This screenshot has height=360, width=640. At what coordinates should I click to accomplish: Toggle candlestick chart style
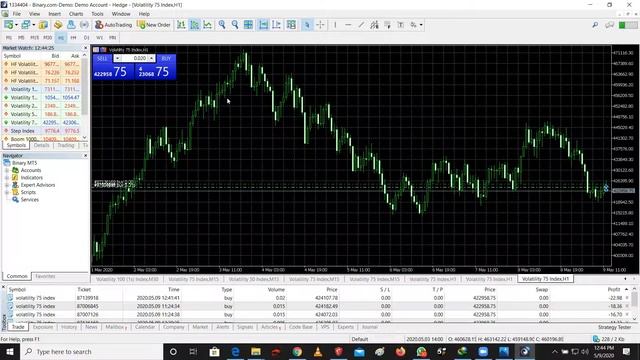click(x=195, y=25)
